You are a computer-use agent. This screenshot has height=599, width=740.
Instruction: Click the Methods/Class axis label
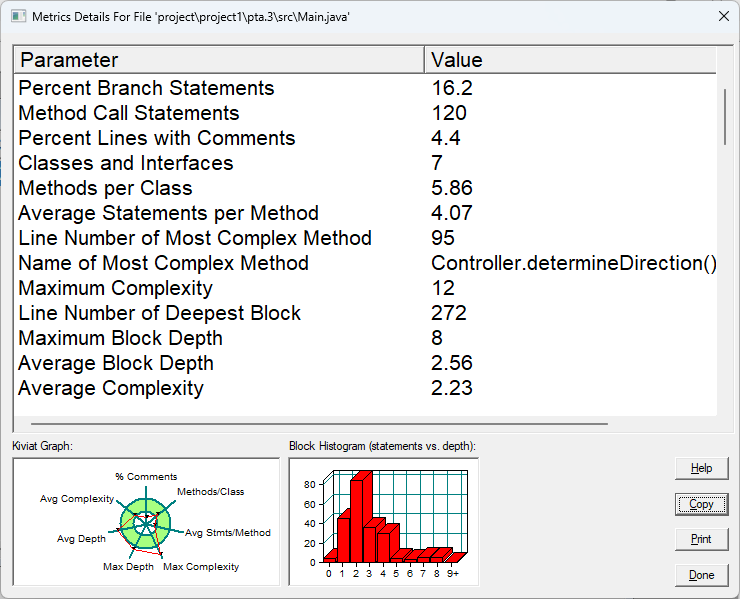tap(210, 492)
